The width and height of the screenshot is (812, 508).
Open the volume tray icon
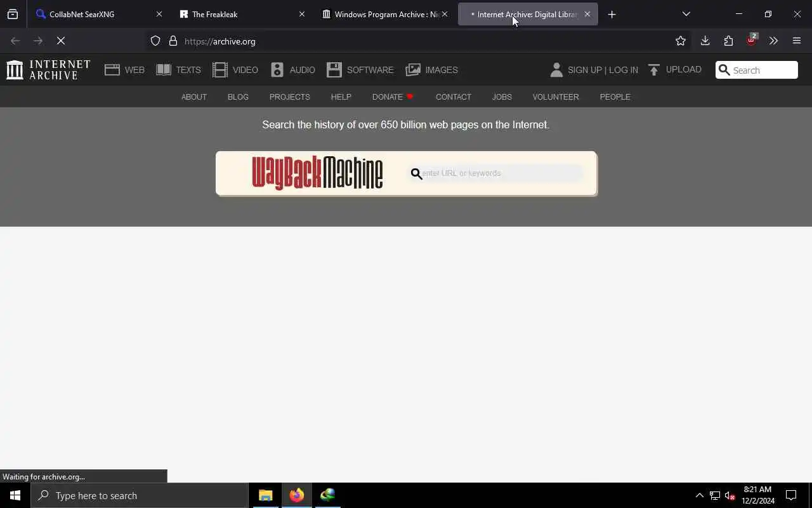[730, 495]
